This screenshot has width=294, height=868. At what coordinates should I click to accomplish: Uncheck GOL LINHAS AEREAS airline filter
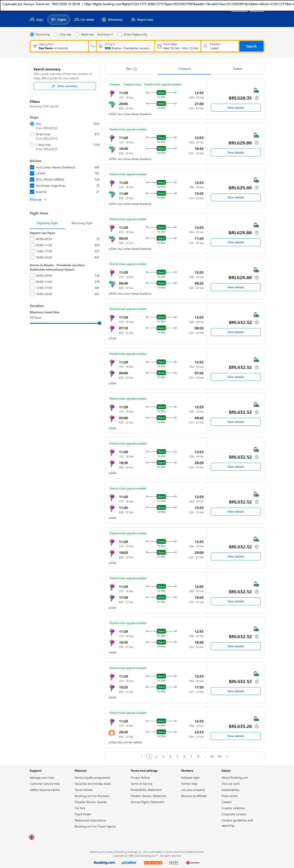(x=32, y=180)
